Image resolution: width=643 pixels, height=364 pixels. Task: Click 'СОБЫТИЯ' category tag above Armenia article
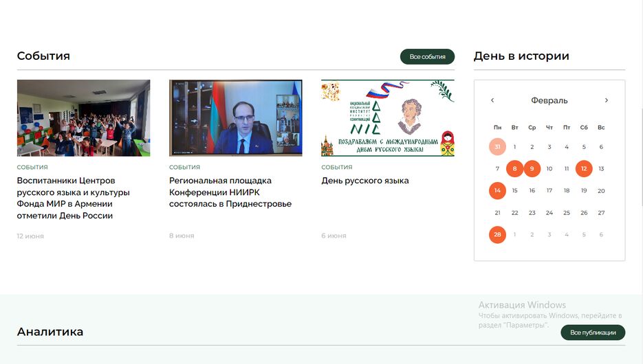(x=32, y=167)
